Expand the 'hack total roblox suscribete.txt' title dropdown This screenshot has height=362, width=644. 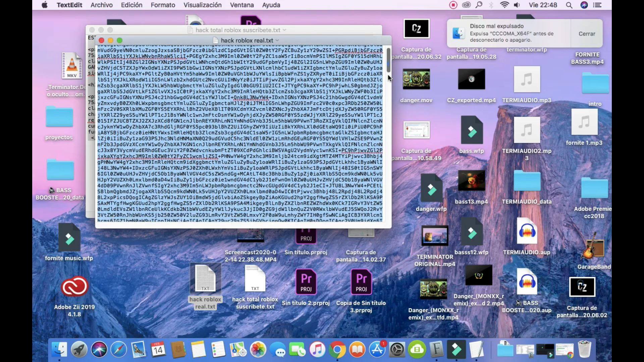click(x=284, y=30)
